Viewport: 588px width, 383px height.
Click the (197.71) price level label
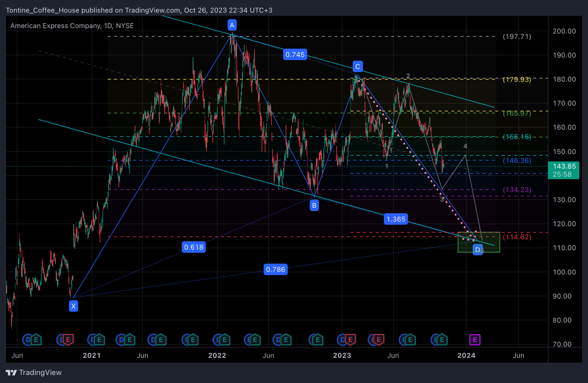(x=517, y=37)
